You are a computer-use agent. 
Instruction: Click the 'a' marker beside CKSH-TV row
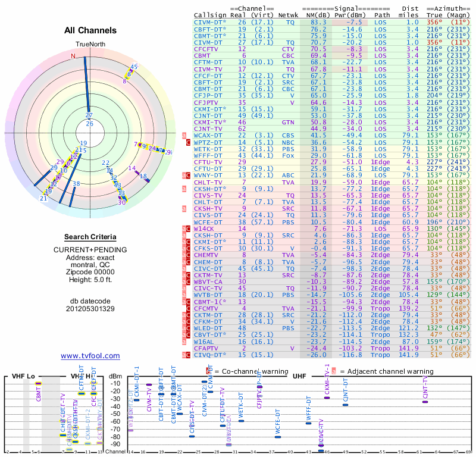pyautogui.click(x=184, y=209)
